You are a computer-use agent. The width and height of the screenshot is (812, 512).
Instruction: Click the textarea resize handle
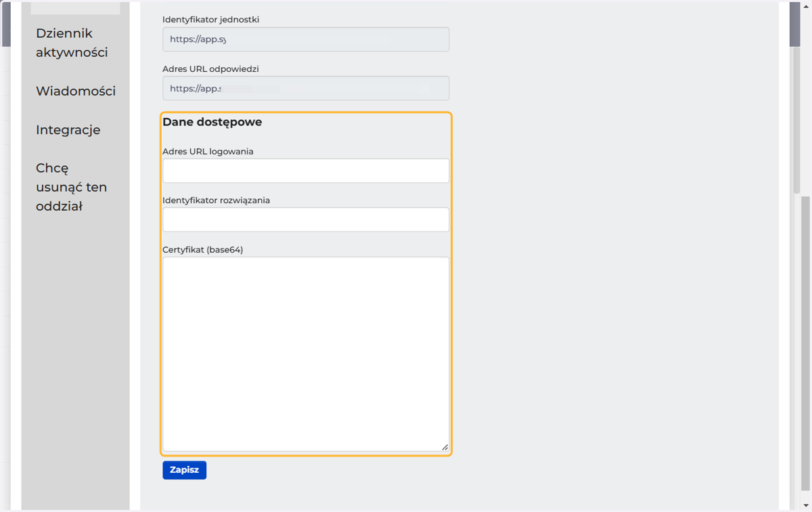coord(445,447)
